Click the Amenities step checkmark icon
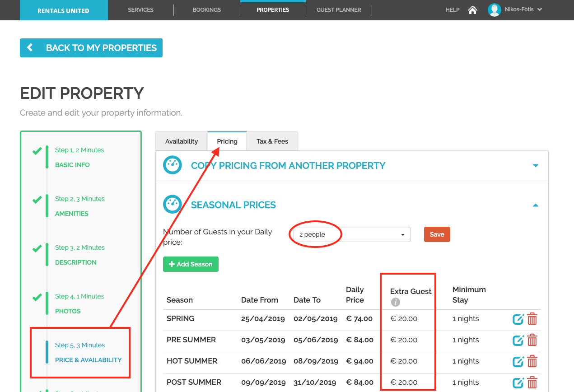The width and height of the screenshot is (574, 392). tap(37, 200)
